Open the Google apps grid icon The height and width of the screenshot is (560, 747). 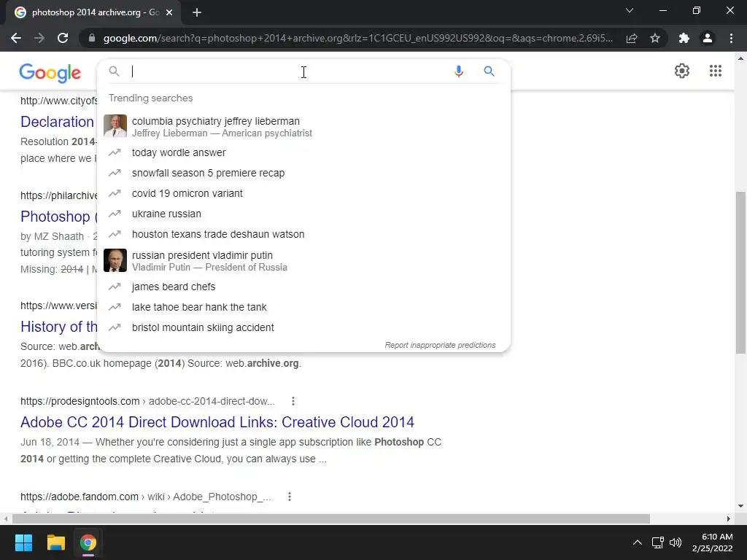click(715, 71)
